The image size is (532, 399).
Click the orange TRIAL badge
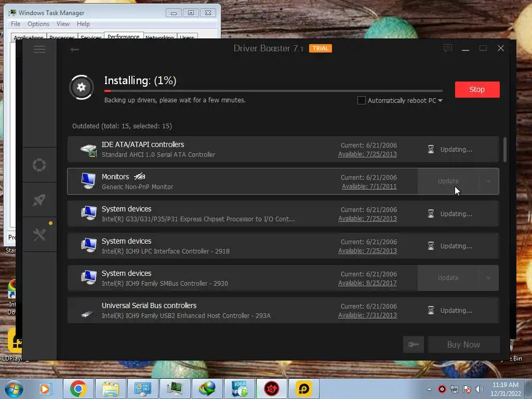point(320,48)
